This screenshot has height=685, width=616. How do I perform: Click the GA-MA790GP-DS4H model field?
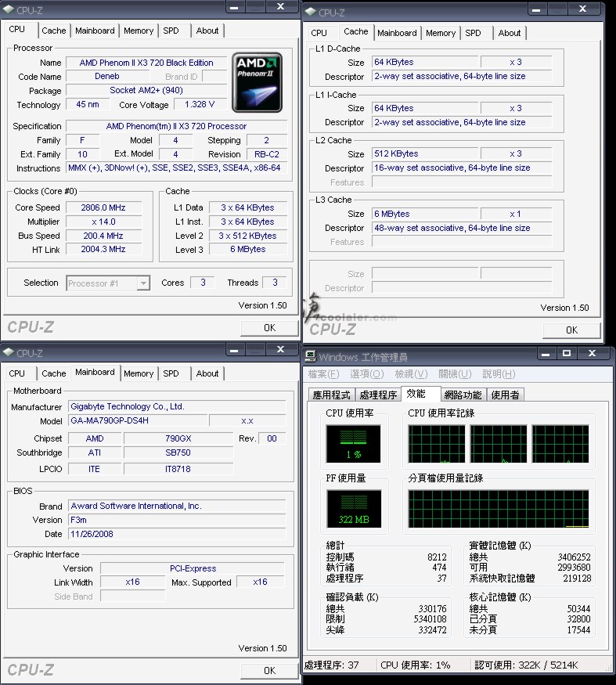click(x=138, y=420)
